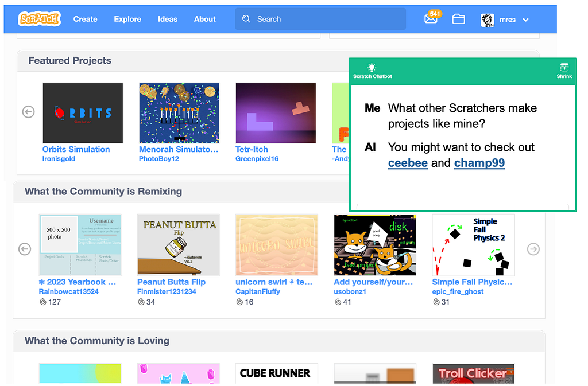Open Menorah Simulator thumbnail
This screenshot has width=588, height=386.
pos(179,112)
